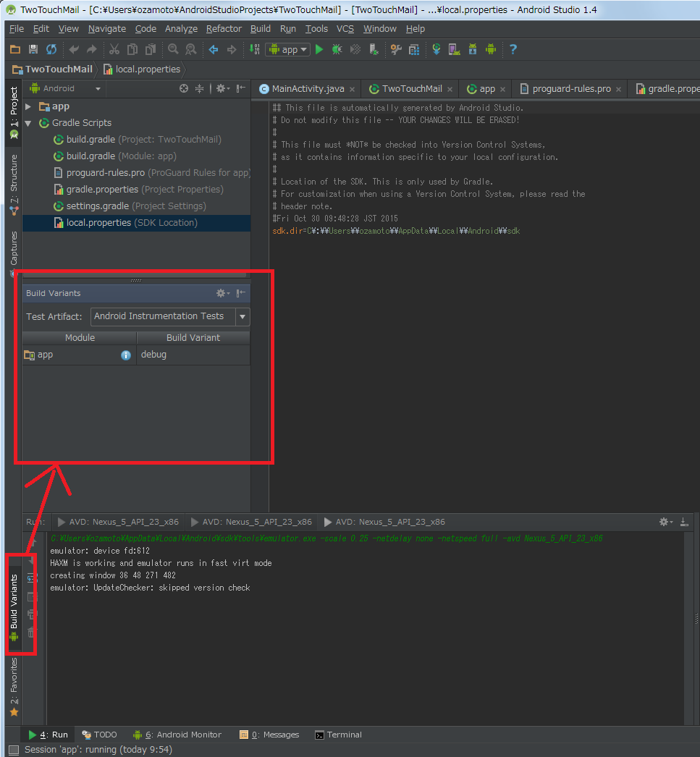The image size is (700, 757).
Task: Run the app with the green play icon
Action: 319,49
